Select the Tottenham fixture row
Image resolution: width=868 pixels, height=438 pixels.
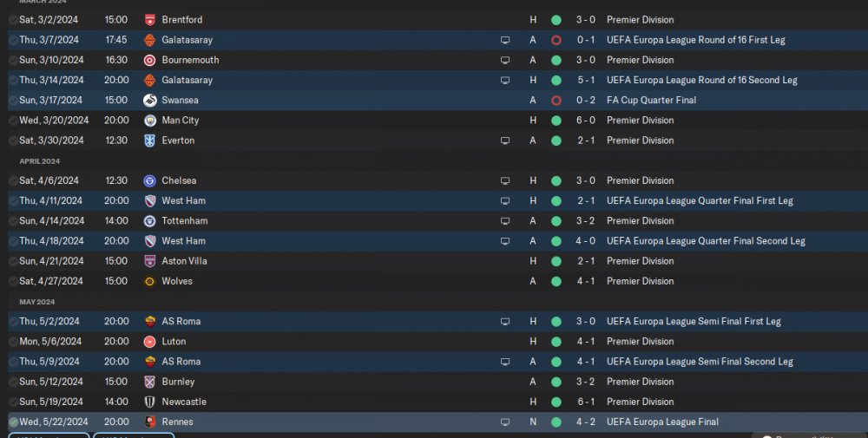(434, 221)
